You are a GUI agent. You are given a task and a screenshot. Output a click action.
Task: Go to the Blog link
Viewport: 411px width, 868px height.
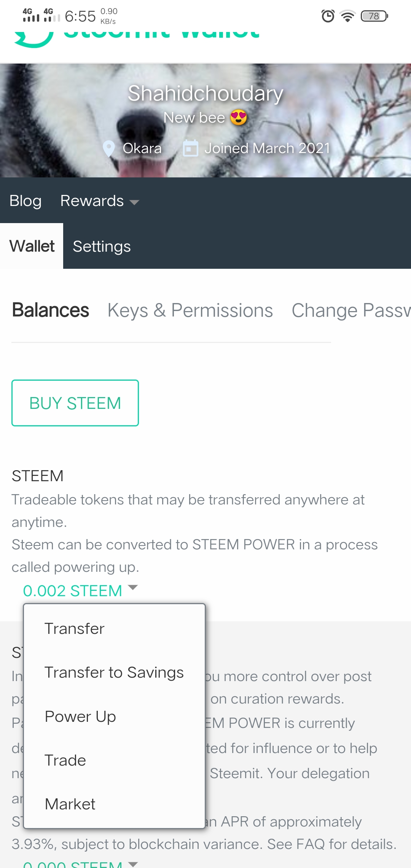click(x=25, y=201)
